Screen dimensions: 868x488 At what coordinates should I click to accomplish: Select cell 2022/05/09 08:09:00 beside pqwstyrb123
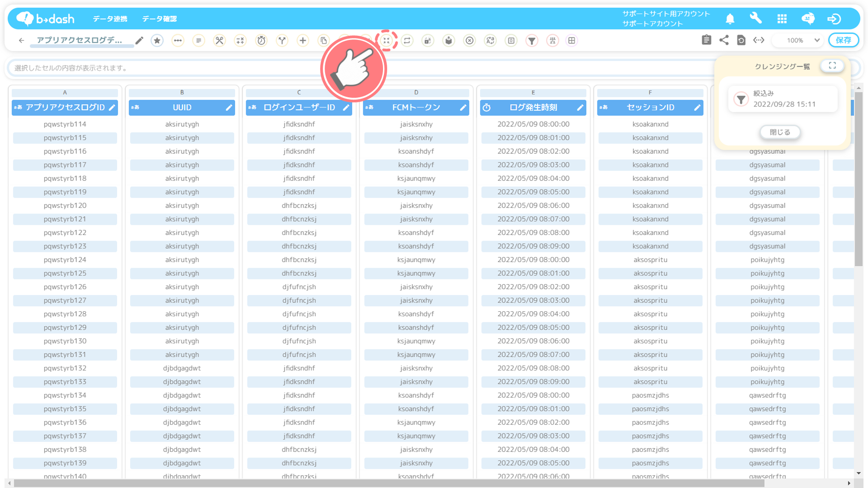(x=533, y=246)
